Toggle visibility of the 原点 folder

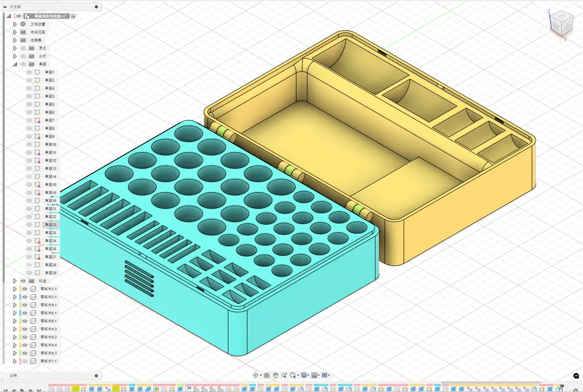click(x=23, y=48)
